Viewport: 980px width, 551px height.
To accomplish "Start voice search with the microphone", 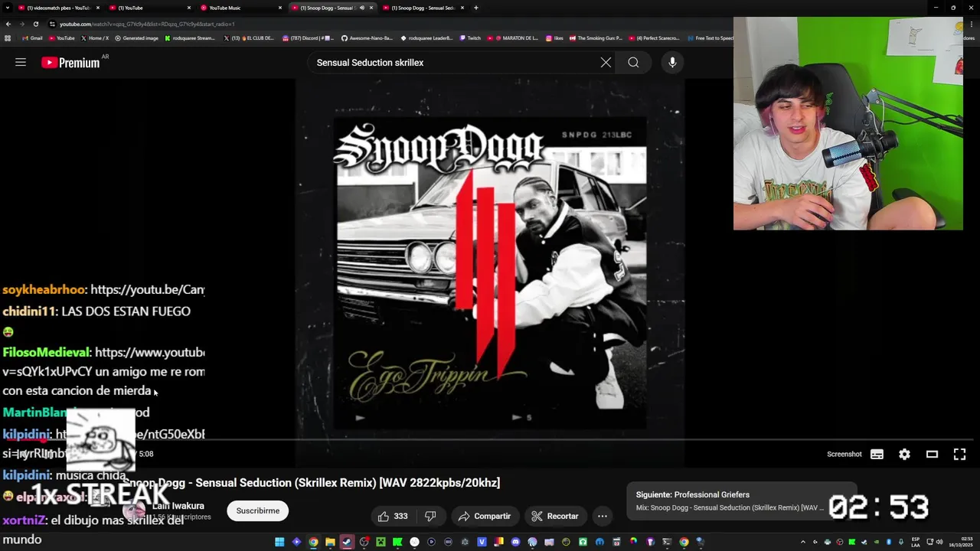I will point(672,63).
